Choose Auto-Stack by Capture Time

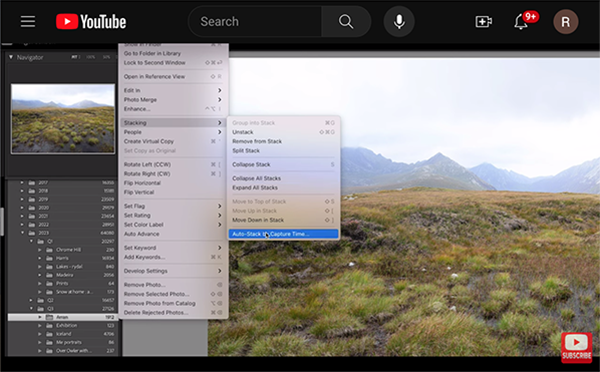284,234
